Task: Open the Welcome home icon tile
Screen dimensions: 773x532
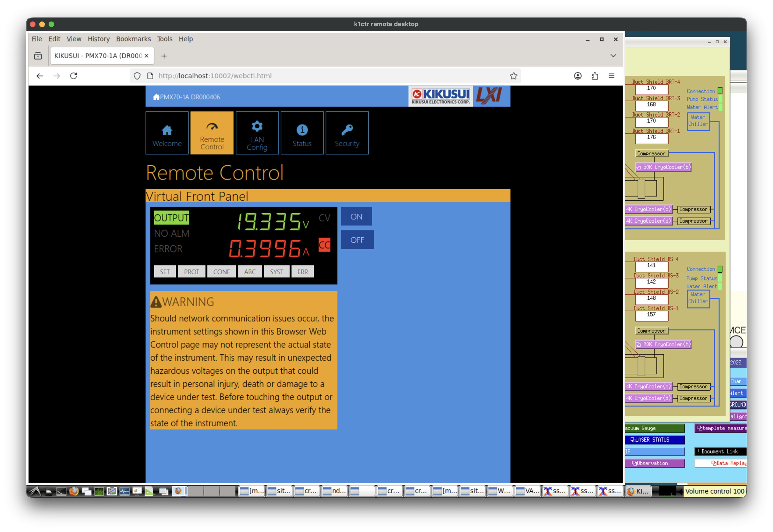Action: (167, 133)
